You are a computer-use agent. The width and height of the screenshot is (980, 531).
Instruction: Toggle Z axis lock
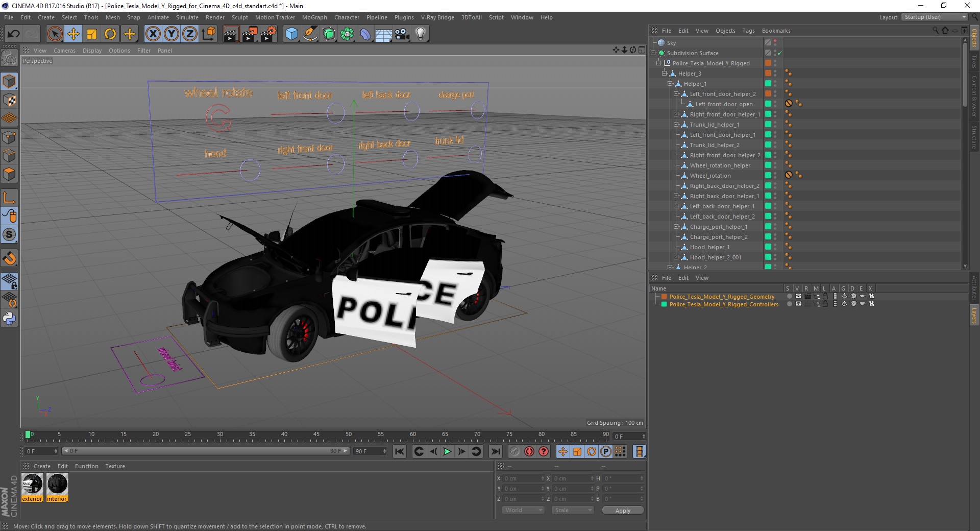click(x=190, y=34)
